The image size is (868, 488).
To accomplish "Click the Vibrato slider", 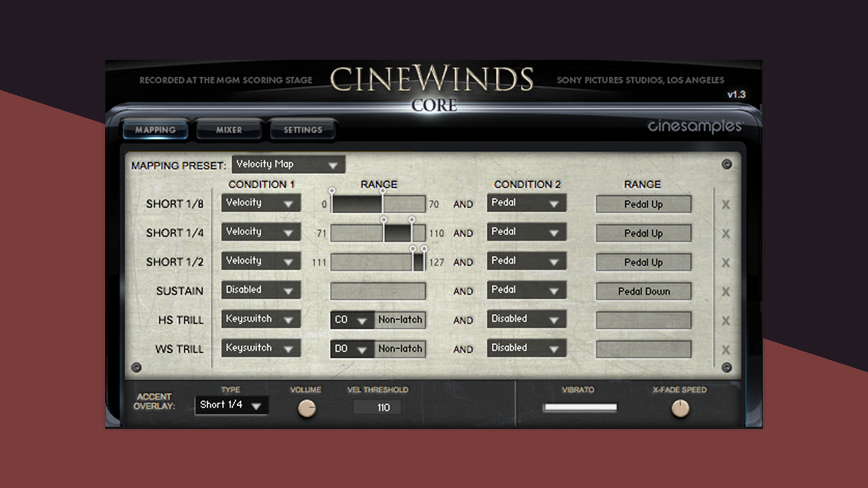I will 580,407.
